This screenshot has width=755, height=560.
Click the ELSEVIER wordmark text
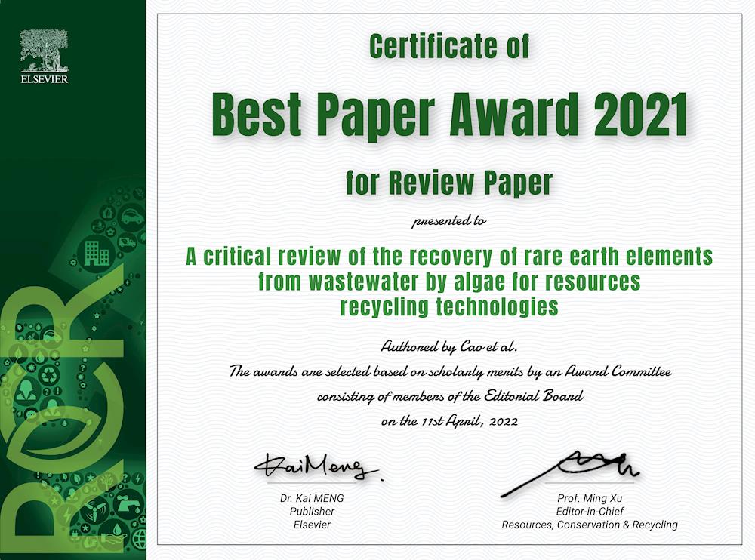point(45,78)
